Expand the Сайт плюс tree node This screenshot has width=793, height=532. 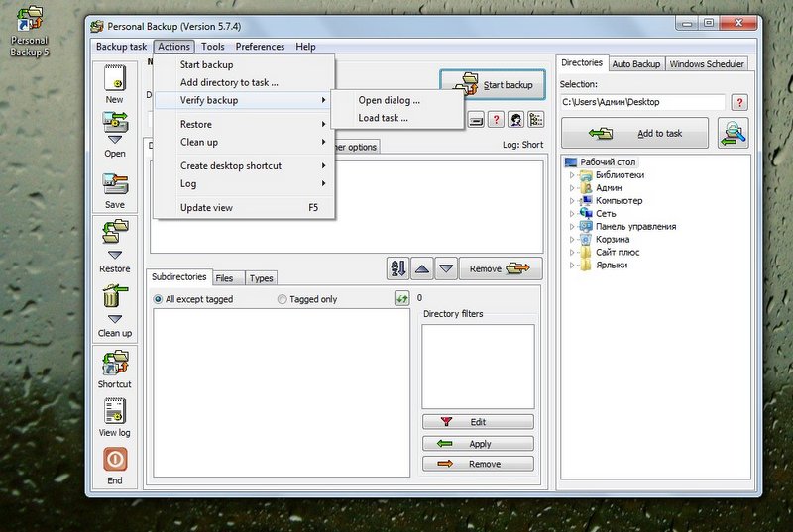(572, 252)
